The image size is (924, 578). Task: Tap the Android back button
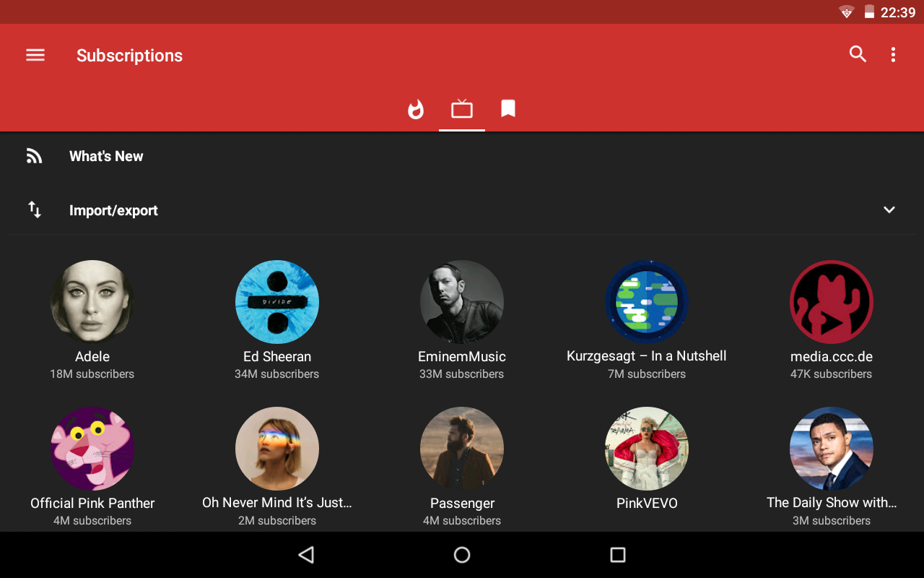[306, 555]
